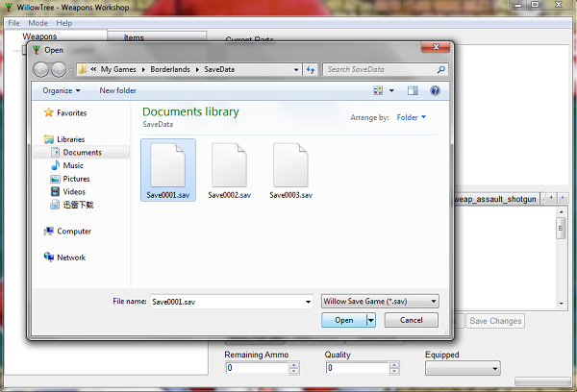The height and width of the screenshot is (392, 577).
Task: Open the Pictures library
Action: click(x=76, y=179)
